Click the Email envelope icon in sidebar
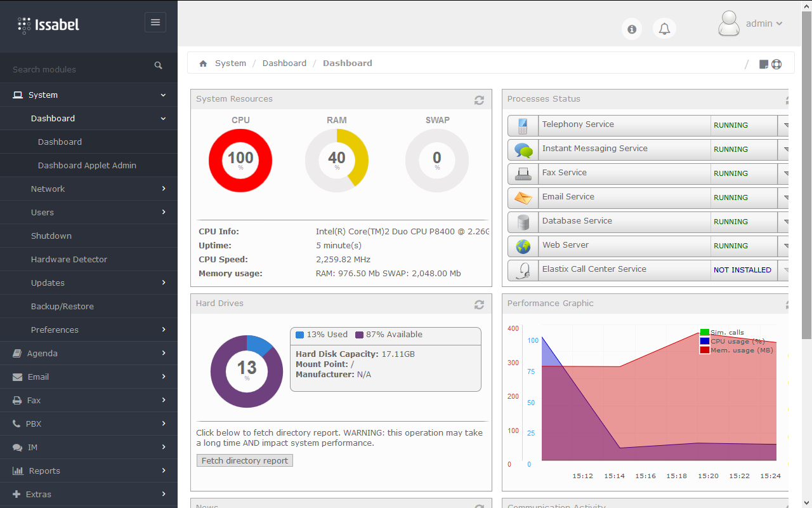The image size is (812, 508). [17, 377]
